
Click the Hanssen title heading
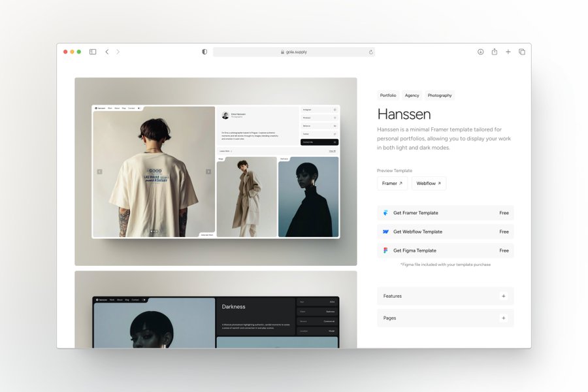coord(404,114)
